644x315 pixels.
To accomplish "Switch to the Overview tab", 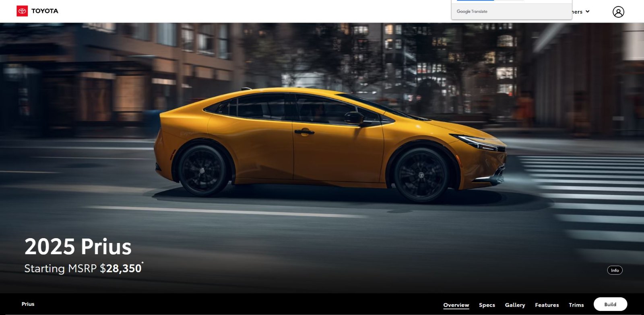I will (456, 305).
